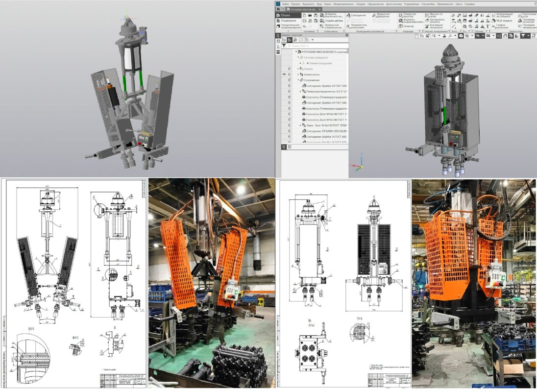This screenshot has height=392, width=537.
Task: Select the Твердотельное моделирование toolbar set
Action: click(x=289, y=26)
